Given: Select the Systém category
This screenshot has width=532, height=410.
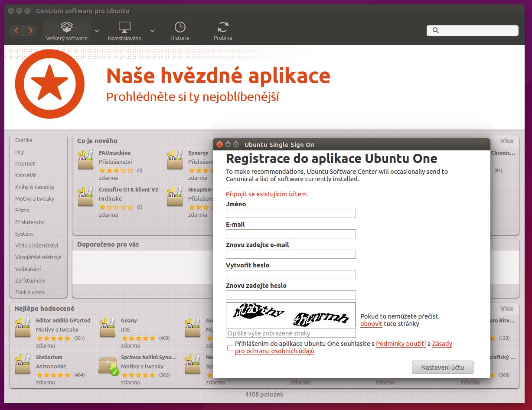Looking at the screenshot, I should (24, 234).
